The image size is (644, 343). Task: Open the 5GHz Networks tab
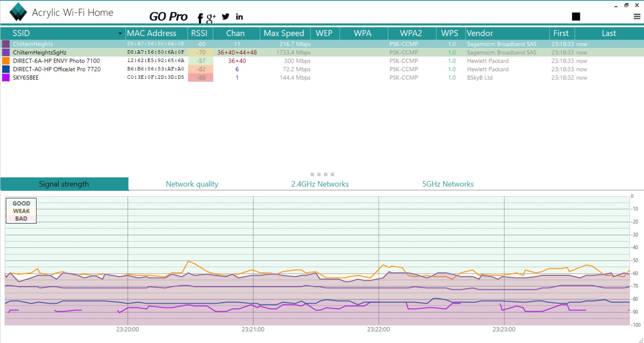tap(448, 184)
